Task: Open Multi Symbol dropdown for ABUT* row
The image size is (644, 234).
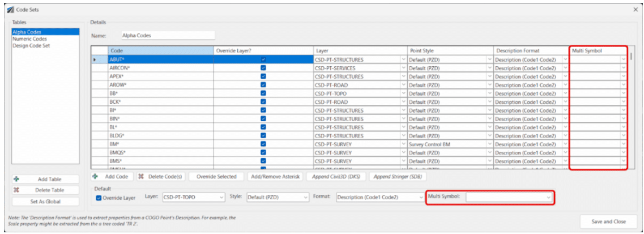Action: 624,59
